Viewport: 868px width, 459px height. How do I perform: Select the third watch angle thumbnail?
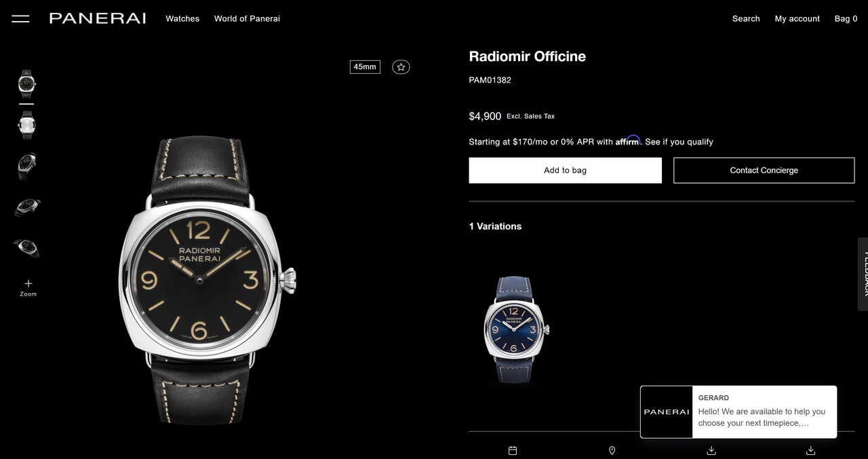click(26, 166)
